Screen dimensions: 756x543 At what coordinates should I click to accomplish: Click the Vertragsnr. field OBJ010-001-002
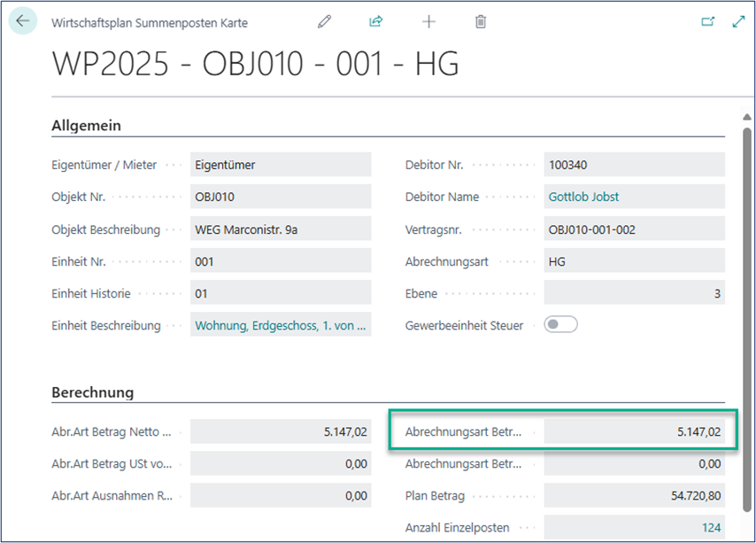pyautogui.click(x=634, y=229)
